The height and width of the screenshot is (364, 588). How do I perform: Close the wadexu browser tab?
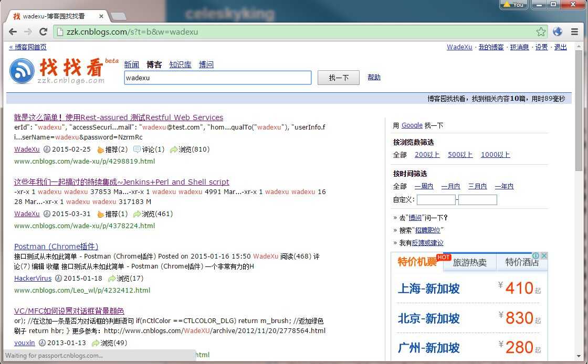[101, 16]
